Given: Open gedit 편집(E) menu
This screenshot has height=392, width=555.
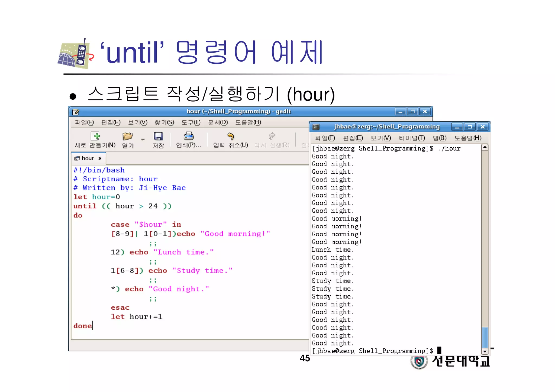Looking at the screenshot, I should click(111, 122).
